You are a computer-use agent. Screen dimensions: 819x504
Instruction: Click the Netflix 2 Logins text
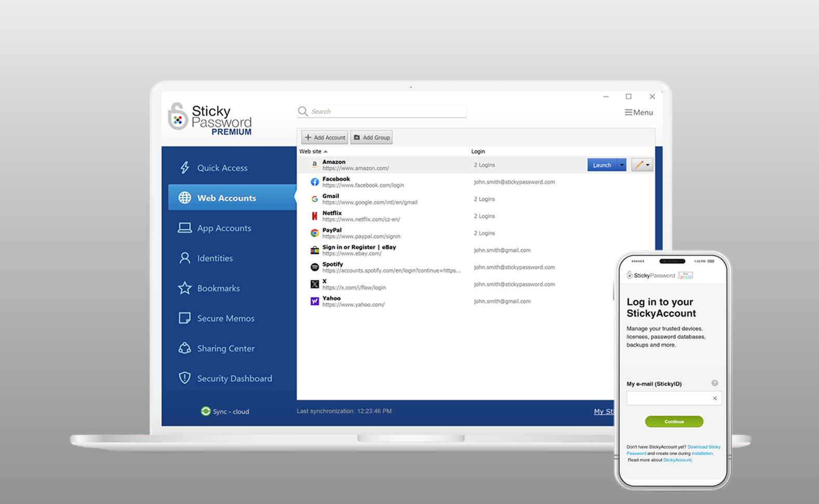(x=484, y=216)
